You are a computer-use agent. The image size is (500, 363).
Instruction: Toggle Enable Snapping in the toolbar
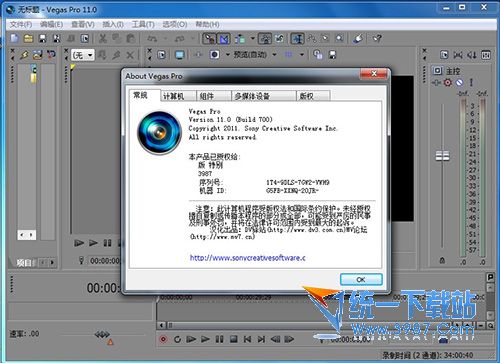tap(210, 39)
